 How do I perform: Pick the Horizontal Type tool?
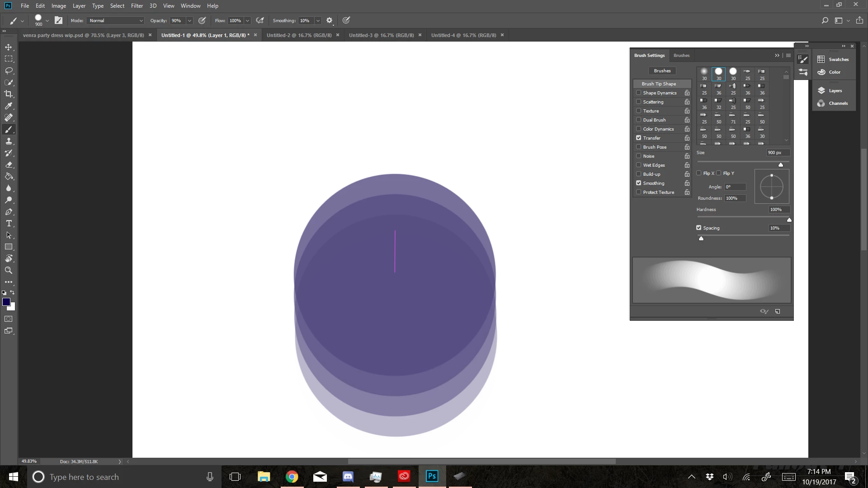coord(9,224)
